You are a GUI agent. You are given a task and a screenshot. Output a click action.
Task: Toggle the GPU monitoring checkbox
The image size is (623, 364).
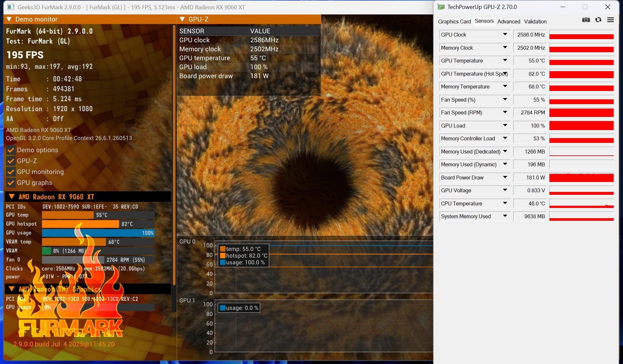(11, 172)
